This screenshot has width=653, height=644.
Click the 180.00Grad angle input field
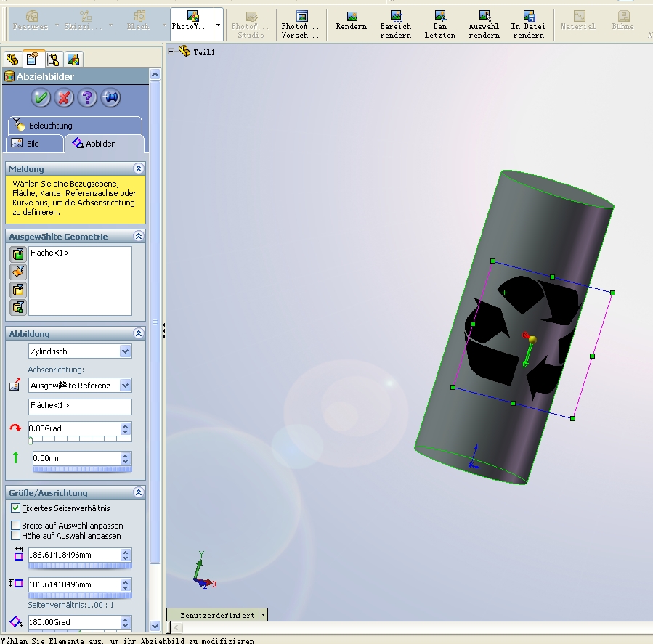tap(74, 622)
